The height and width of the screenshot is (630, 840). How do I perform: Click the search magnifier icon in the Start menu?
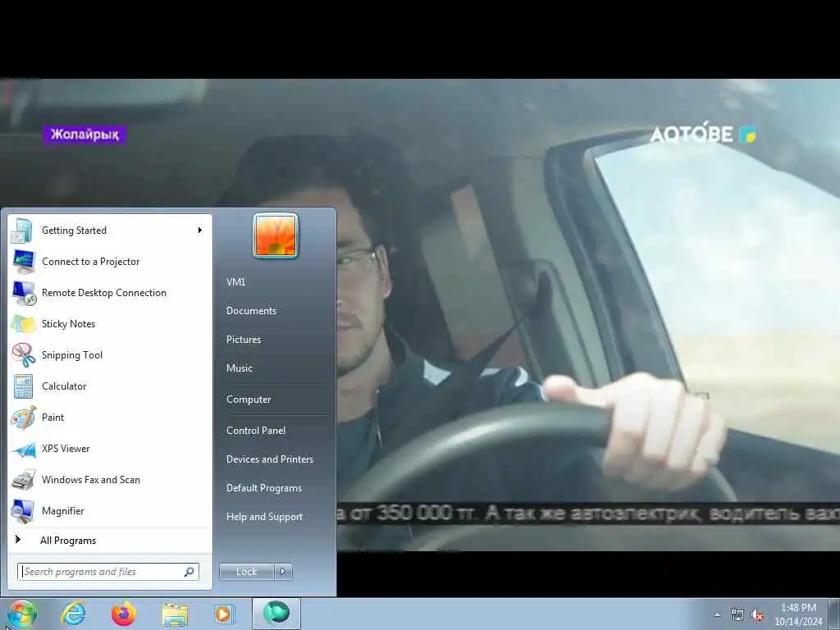(189, 572)
